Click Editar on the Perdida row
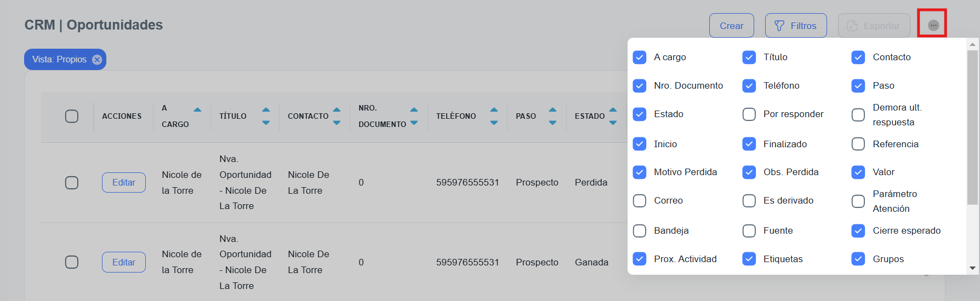 (x=123, y=182)
